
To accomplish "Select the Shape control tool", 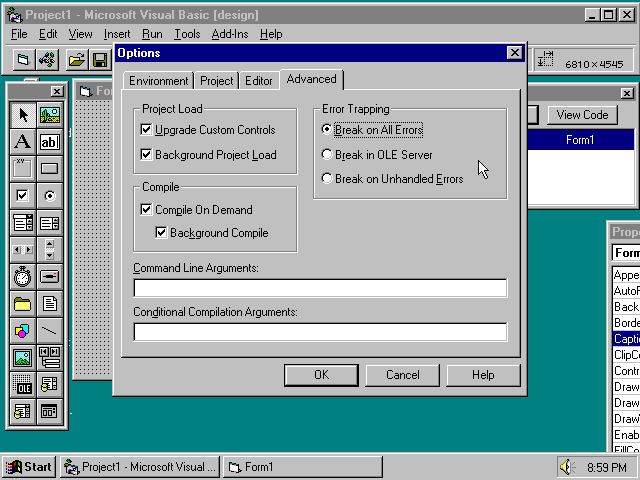I will (22, 331).
